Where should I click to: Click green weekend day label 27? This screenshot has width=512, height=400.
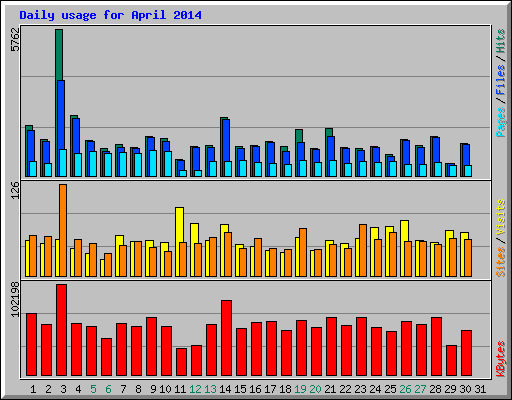(x=420, y=389)
